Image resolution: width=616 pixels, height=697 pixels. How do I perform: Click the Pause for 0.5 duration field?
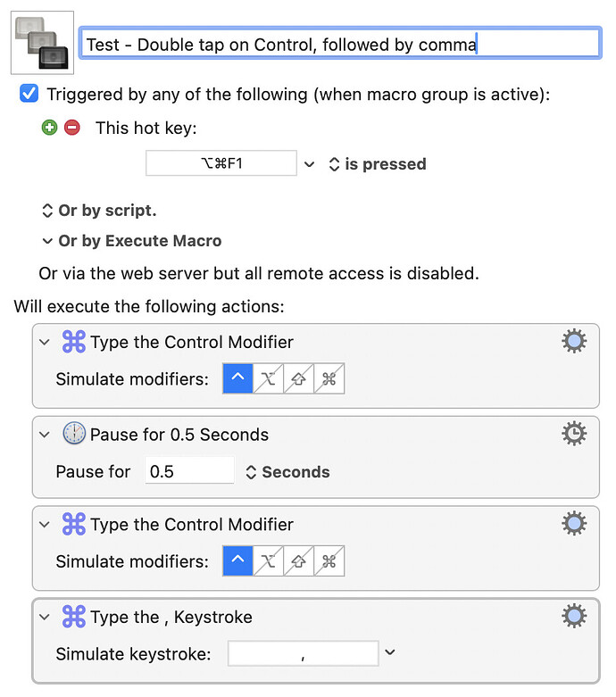[189, 470]
